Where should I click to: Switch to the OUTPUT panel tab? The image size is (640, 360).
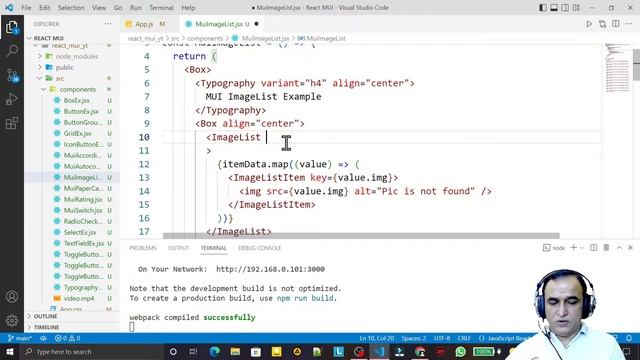[x=178, y=248]
